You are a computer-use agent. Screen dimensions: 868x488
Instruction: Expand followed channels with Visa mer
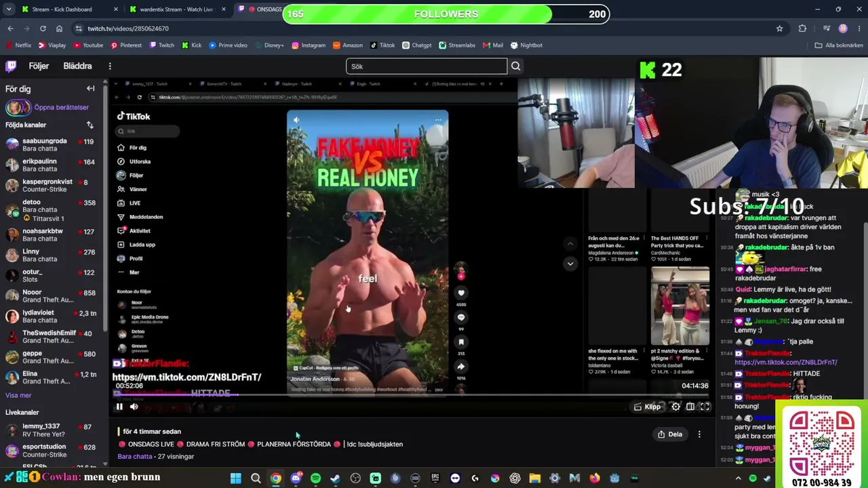[18, 395]
